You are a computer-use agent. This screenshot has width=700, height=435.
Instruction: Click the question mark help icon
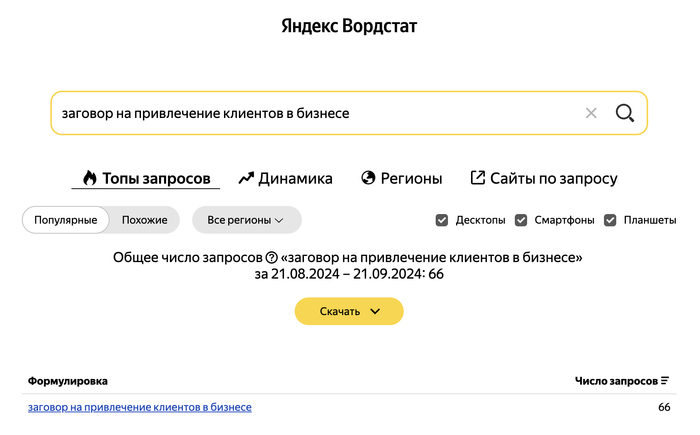tap(271, 258)
